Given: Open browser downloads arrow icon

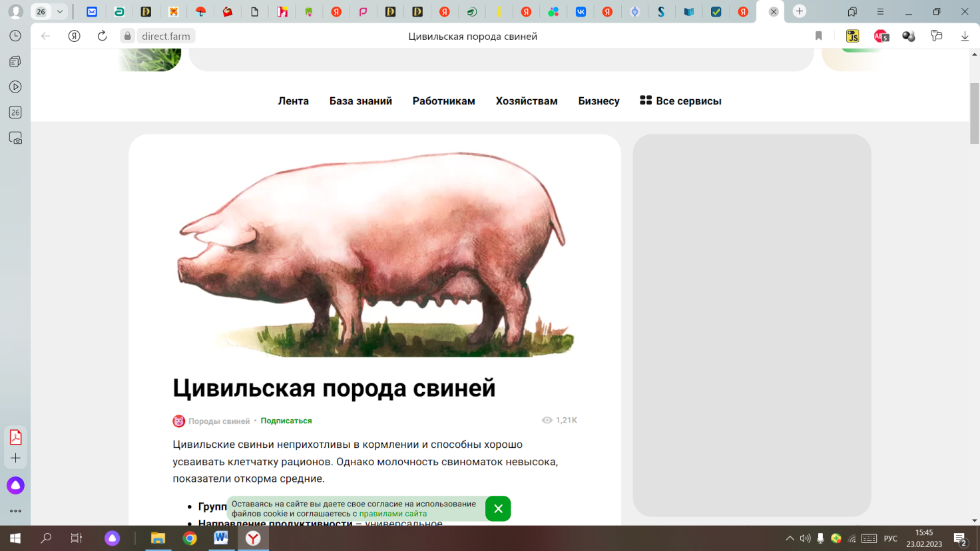Looking at the screenshot, I should point(965,36).
